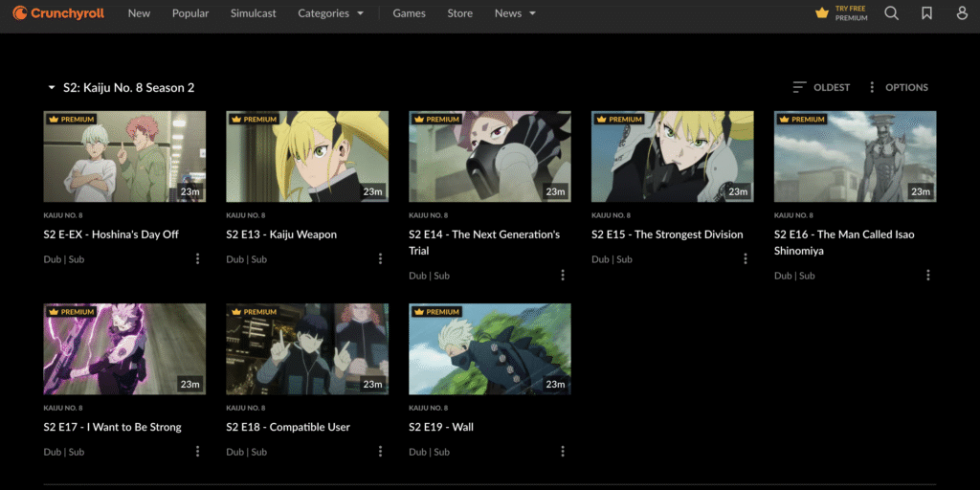Viewport: 980px width, 490px height.
Task: Open title S2 E19 - Wall
Action: (x=441, y=427)
